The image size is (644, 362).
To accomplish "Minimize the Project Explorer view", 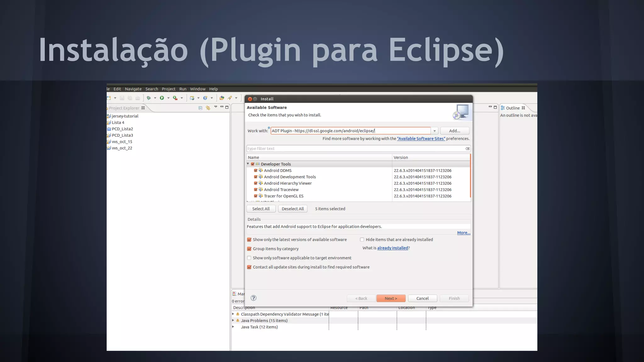I will [x=222, y=107].
